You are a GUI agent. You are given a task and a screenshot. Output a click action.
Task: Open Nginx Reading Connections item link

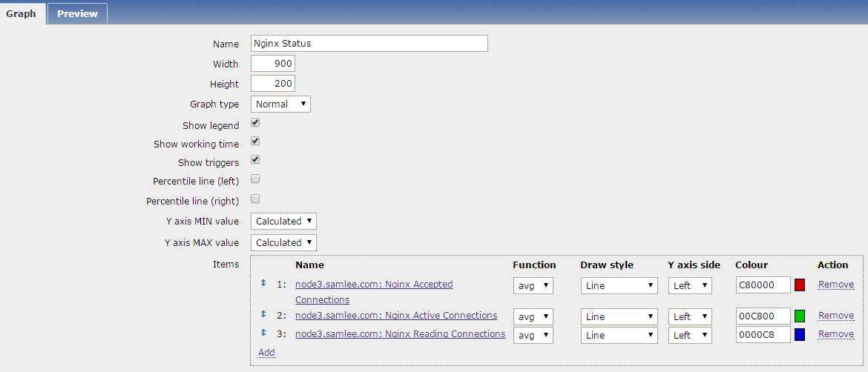(400, 334)
